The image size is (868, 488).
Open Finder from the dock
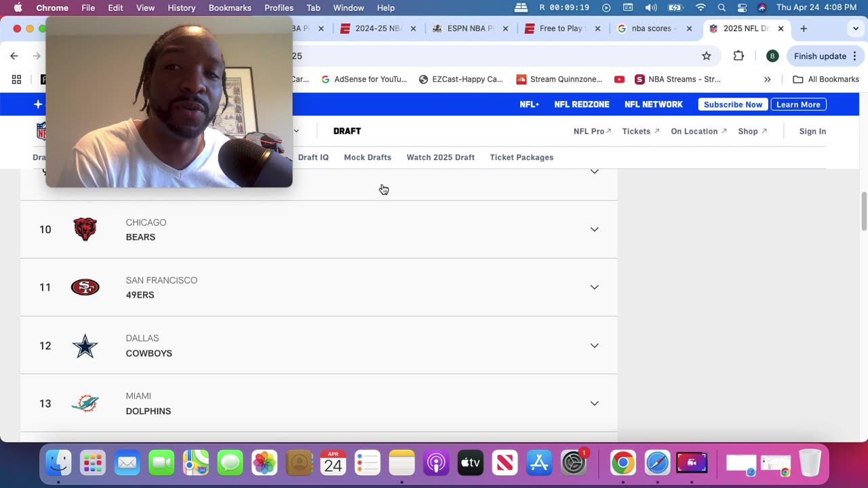click(58, 463)
